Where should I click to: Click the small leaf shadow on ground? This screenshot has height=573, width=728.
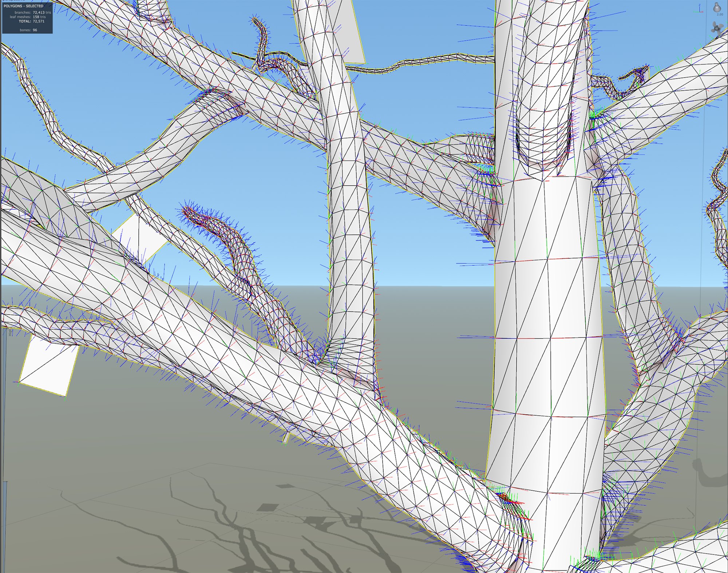(268, 507)
